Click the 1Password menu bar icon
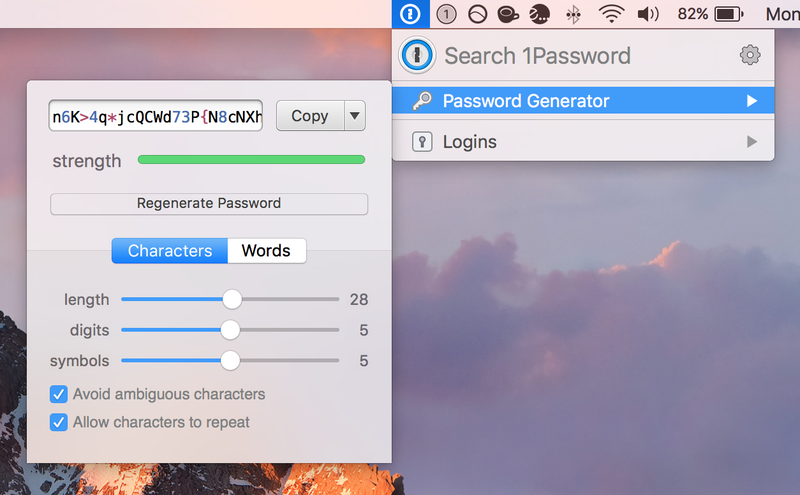Viewport: 800px width, 495px height. click(x=410, y=14)
